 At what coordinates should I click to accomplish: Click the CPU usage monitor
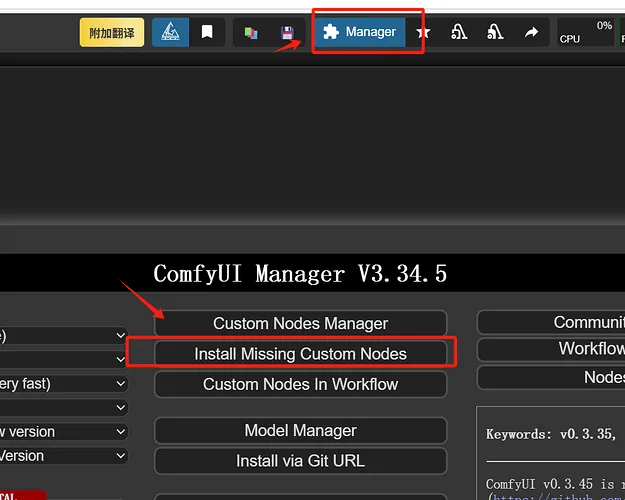pos(585,32)
